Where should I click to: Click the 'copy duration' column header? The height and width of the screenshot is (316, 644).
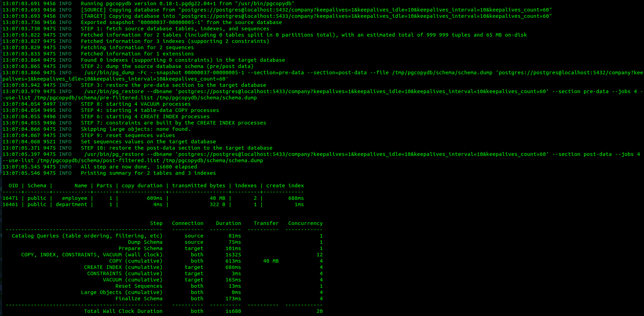pyautogui.click(x=142, y=186)
